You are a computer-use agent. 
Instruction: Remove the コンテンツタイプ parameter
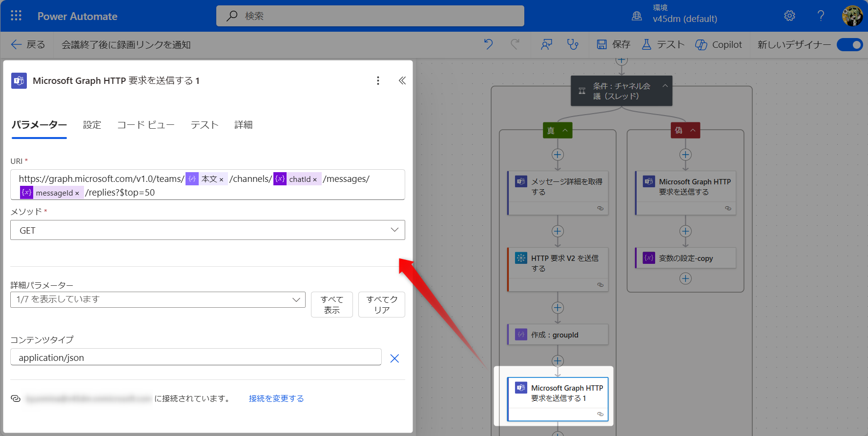point(394,358)
